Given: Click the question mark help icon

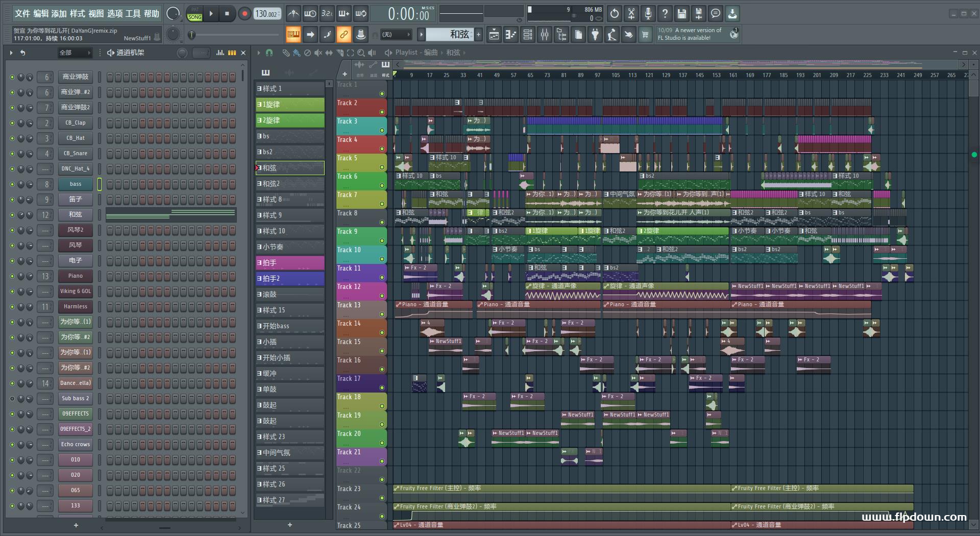Looking at the screenshot, I should (x=665, y=14).
